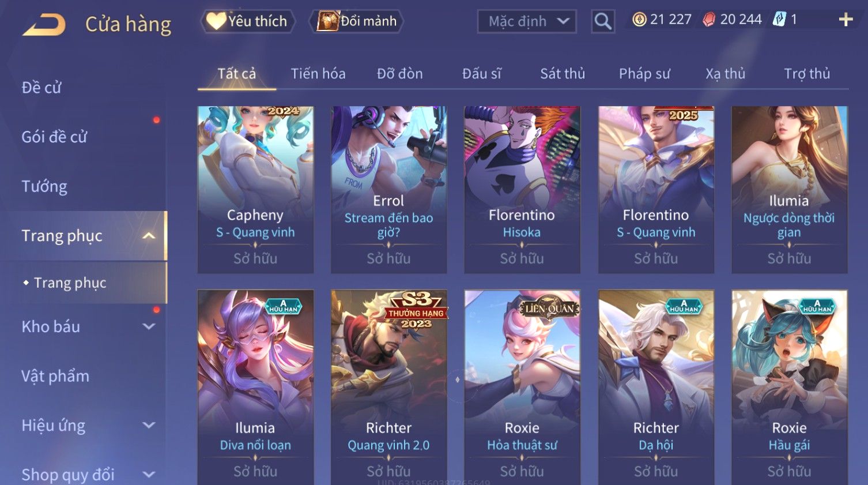Open the search magnifier icon
The image size is (868, 485).
click(x=603, y=21)
